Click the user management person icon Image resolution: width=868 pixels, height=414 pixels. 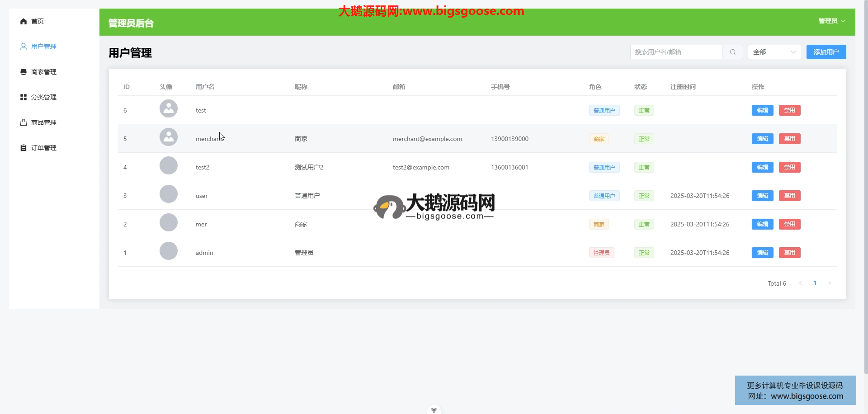24,47
